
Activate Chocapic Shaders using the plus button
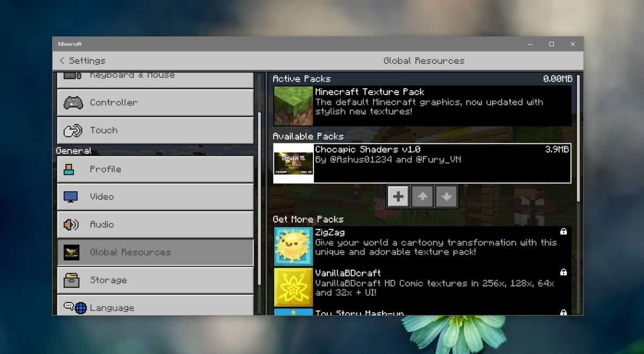coord(398,196)
